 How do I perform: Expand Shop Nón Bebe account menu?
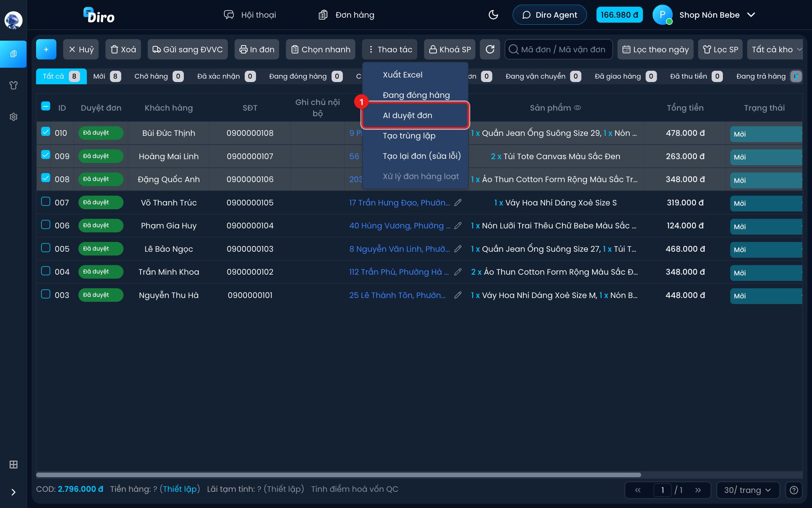(x=751, y=15)
